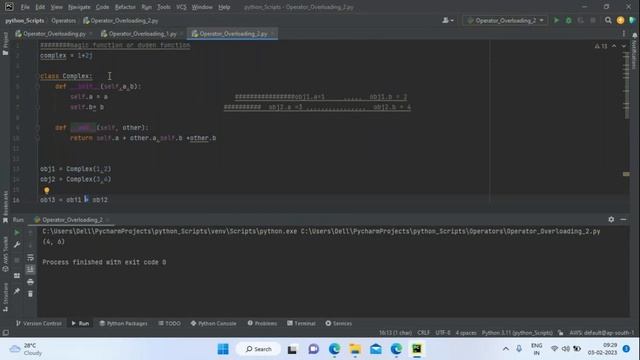Open the Navigate menu
Screen dimensions: 640x360
click(79, 7)
